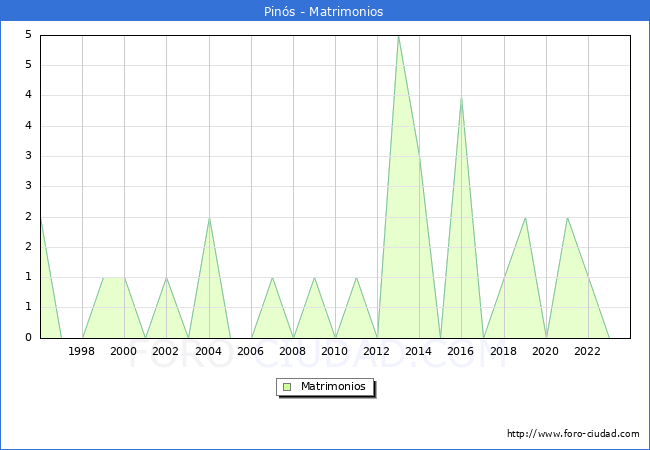The image size is (650, 450).
Task: Click the 2016 x-axis label
Action: click(460, 351)
